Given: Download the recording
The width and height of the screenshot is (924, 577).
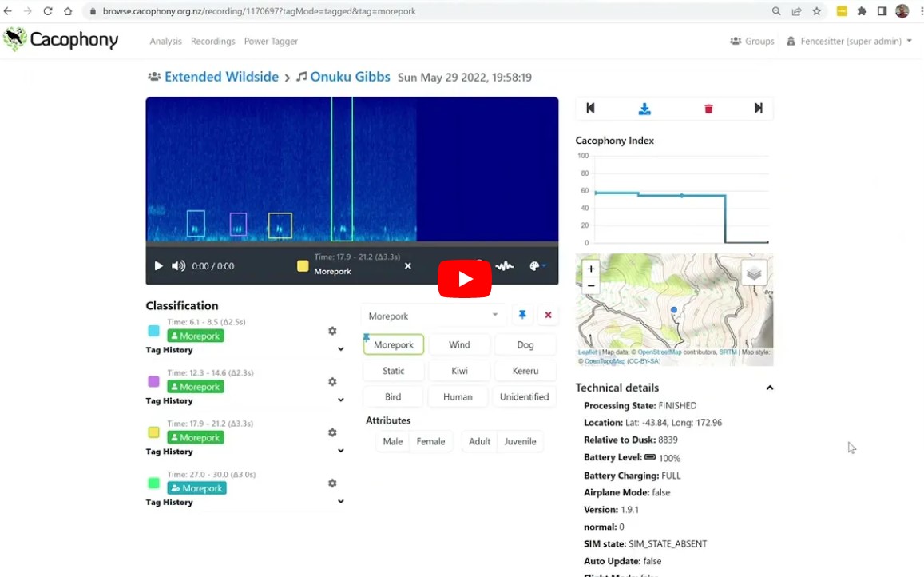Looking at the screenshot, I should [x=644, y=109].
